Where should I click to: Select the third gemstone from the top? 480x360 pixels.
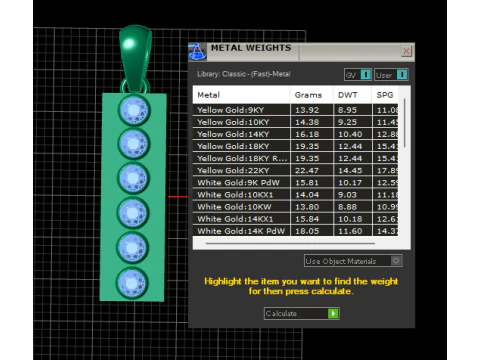(133, 178)
